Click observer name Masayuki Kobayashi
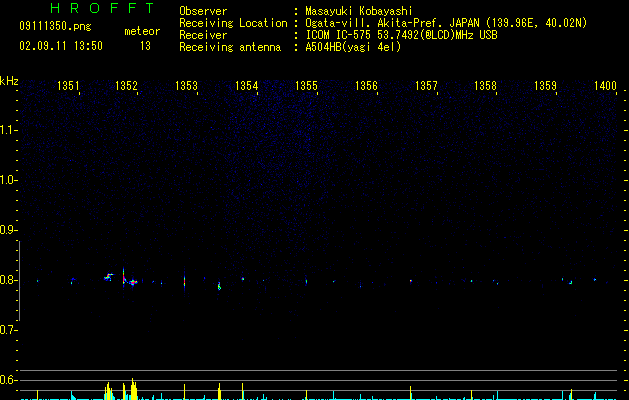 coord(359,11)
